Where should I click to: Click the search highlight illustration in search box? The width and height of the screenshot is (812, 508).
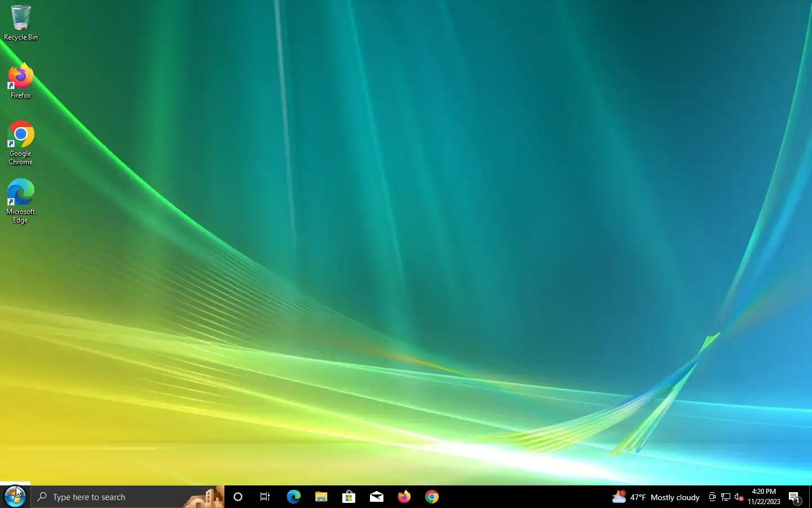click(x=204, y=497)
